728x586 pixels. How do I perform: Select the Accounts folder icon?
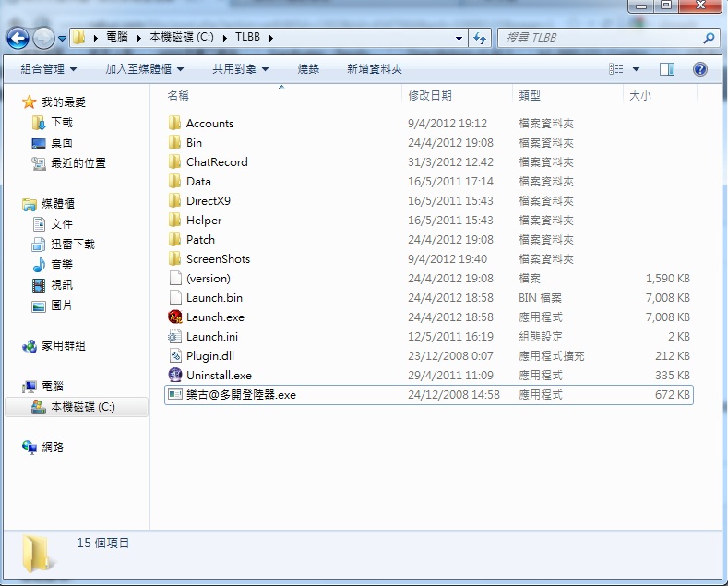pos(174,123)
